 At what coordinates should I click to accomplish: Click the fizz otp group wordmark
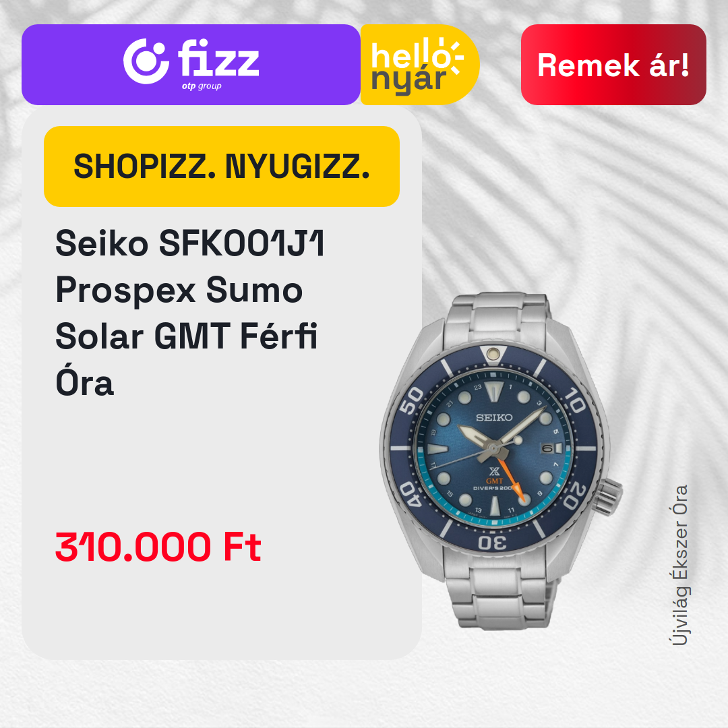(x=218, y=64)
